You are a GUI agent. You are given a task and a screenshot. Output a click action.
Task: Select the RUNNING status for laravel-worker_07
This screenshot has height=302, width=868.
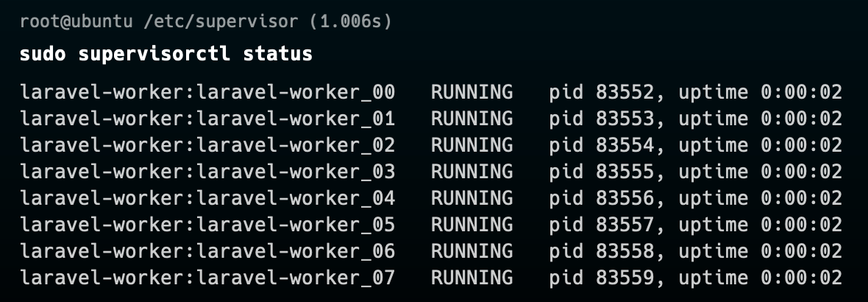point(472,278)
